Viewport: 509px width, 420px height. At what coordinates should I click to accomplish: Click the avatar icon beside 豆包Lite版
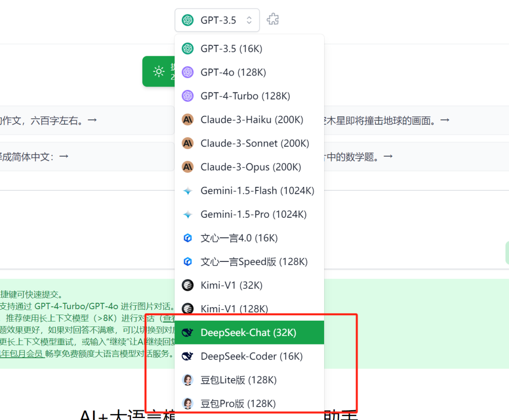click(x=187, y=380)
